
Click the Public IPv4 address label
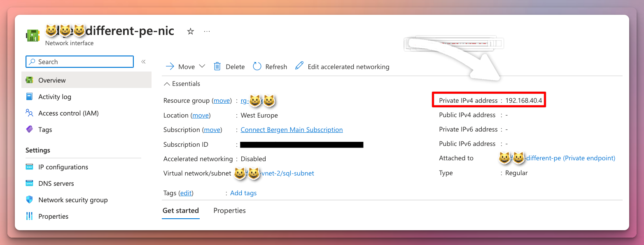click(x=467, y=115)
